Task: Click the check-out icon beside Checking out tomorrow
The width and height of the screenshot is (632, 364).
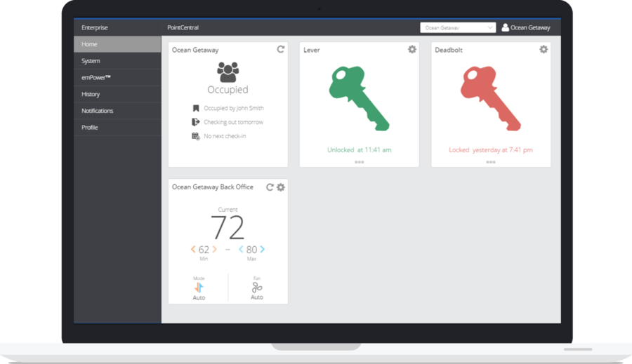Action: 195,122
